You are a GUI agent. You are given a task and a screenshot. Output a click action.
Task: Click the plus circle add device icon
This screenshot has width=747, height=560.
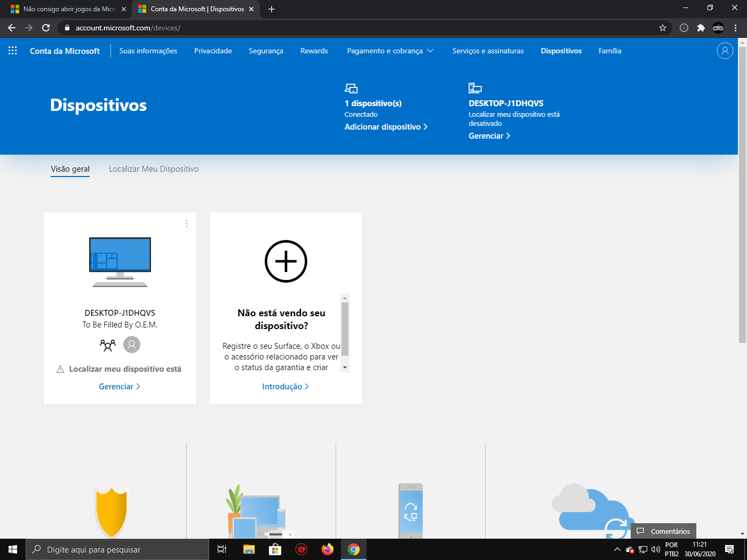click(x=286, y=261)
